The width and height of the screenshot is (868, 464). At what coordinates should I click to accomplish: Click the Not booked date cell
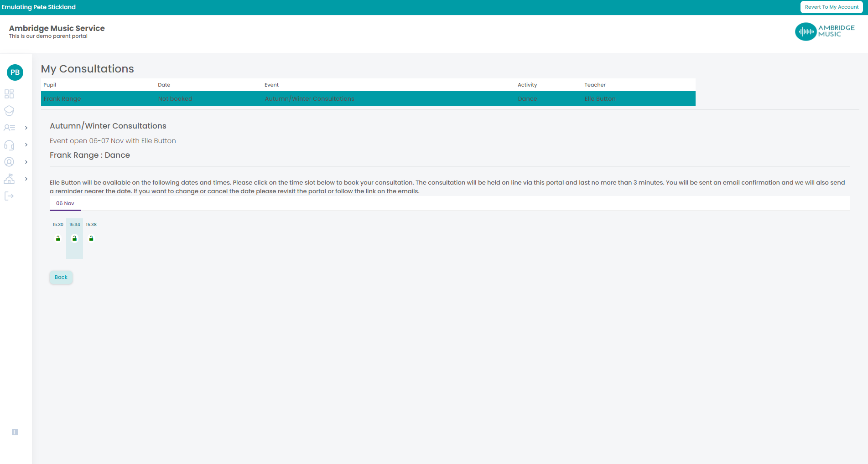(x=175, y=98)
